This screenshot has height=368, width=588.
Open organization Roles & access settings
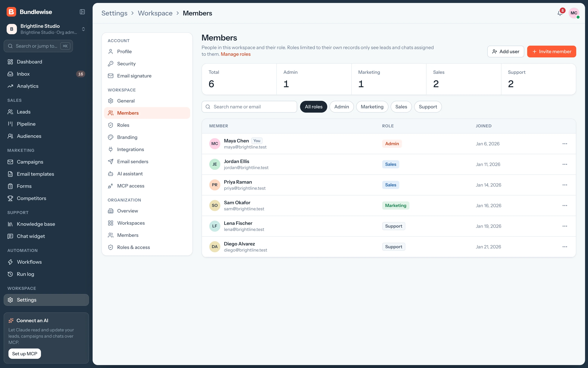click(x=147, y=247)
